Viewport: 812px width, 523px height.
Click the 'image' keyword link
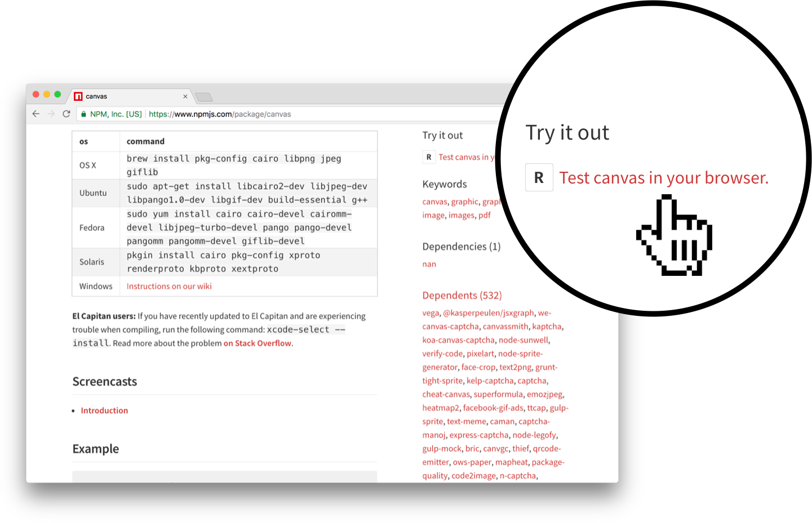433,215
